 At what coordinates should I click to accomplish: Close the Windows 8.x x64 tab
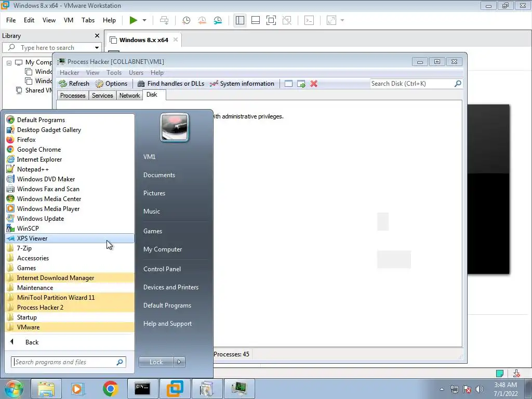176,39
